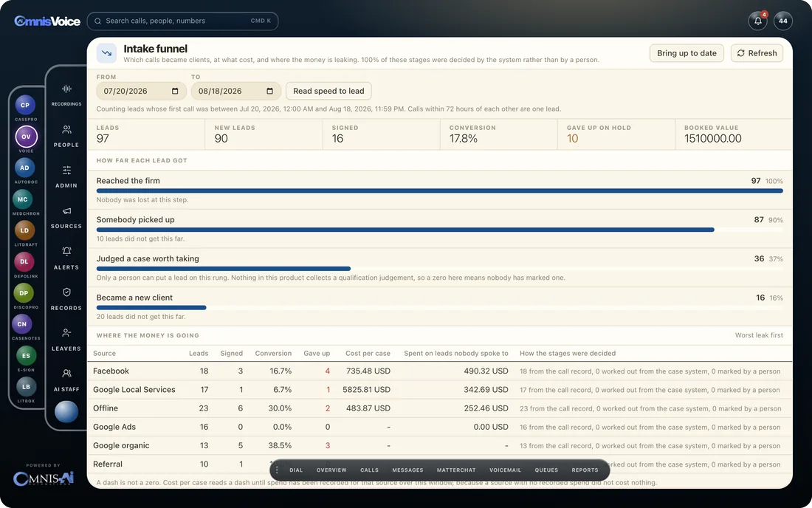This screenshot has width=812, height=508.
Task: Open the Reports tab
Action: [x=585, y=470]
